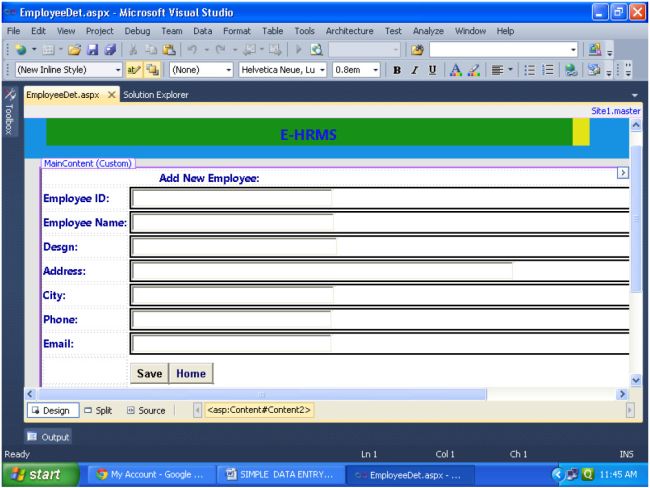Screen dimensions: 650x488
Task: Click the Find in Files folder icon
Action: tap(417, 50)
